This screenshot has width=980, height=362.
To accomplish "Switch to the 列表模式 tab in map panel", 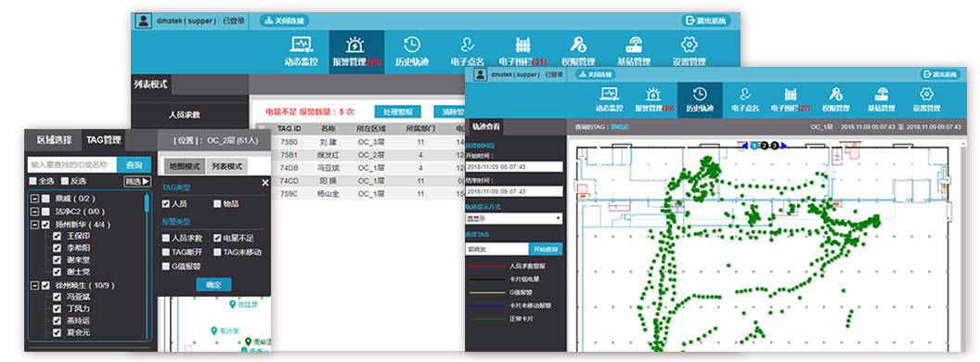I will (x=226, y=166).
